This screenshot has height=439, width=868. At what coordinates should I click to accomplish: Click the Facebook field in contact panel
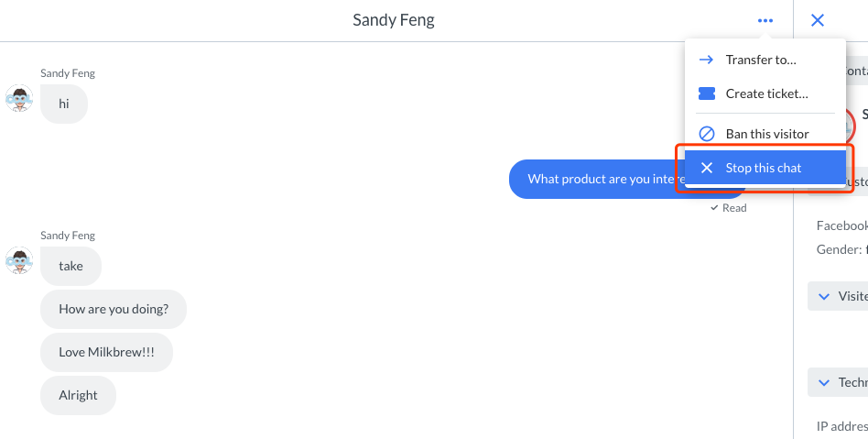(x=841, y=225)
